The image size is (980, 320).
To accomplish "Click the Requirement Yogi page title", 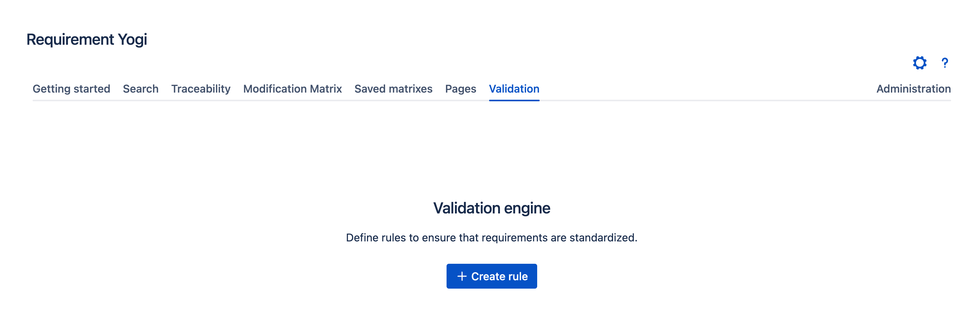I will click(x=87, y=40).
